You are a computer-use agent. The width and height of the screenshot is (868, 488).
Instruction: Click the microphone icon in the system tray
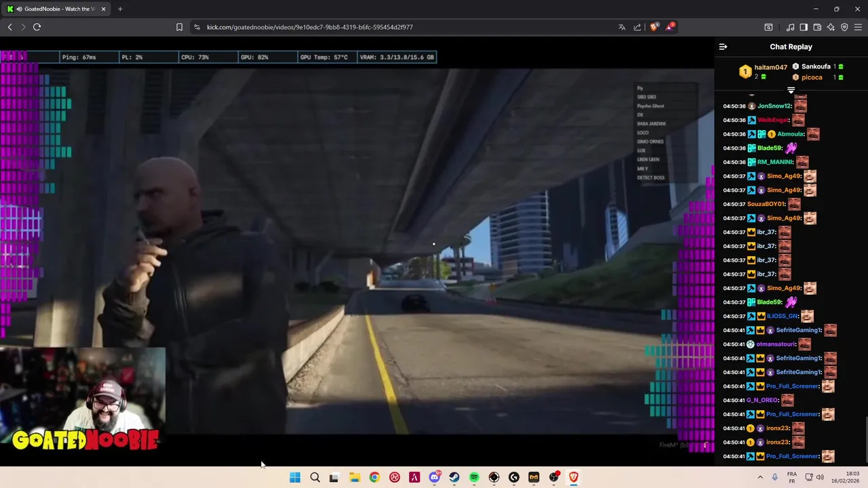click(x=775, y=478)
